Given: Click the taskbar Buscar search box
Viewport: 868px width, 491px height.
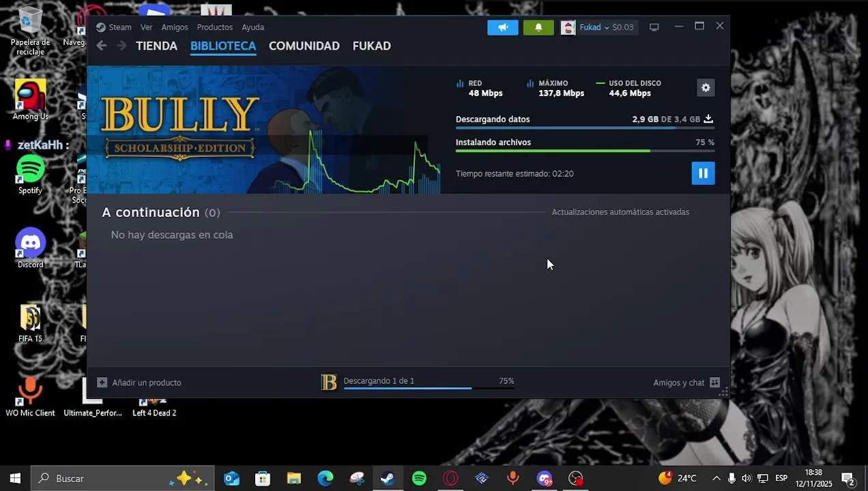Looking at the screenshot, I should (123, 479).
